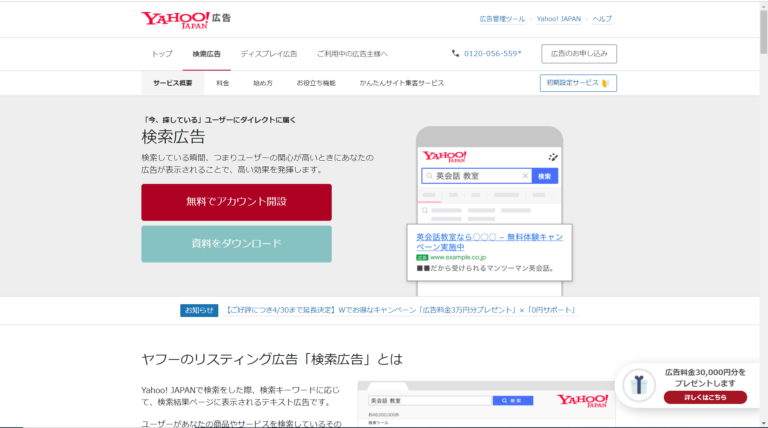Click the scrollbar down arrow
Viewport: 768px width, 428px height.
[764, 424]
